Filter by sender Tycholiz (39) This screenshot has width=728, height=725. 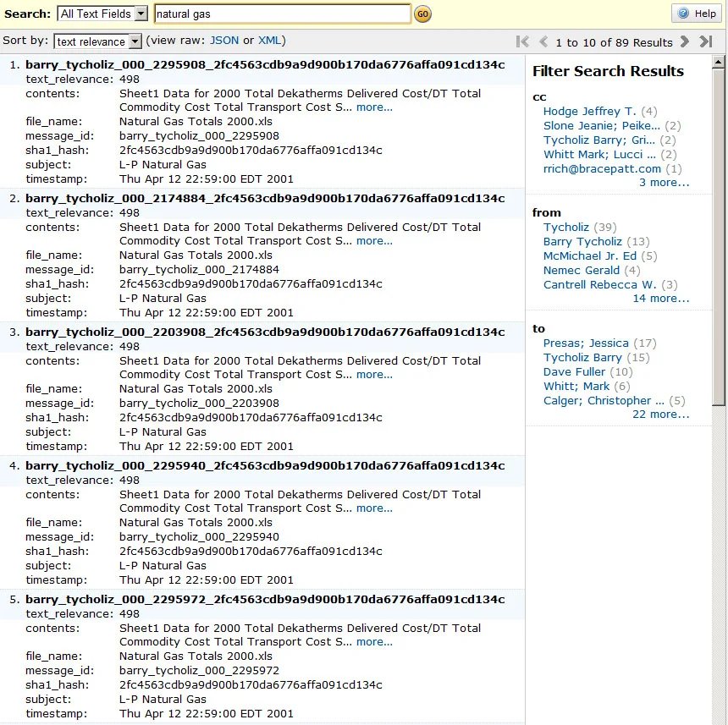pos(566,227)
